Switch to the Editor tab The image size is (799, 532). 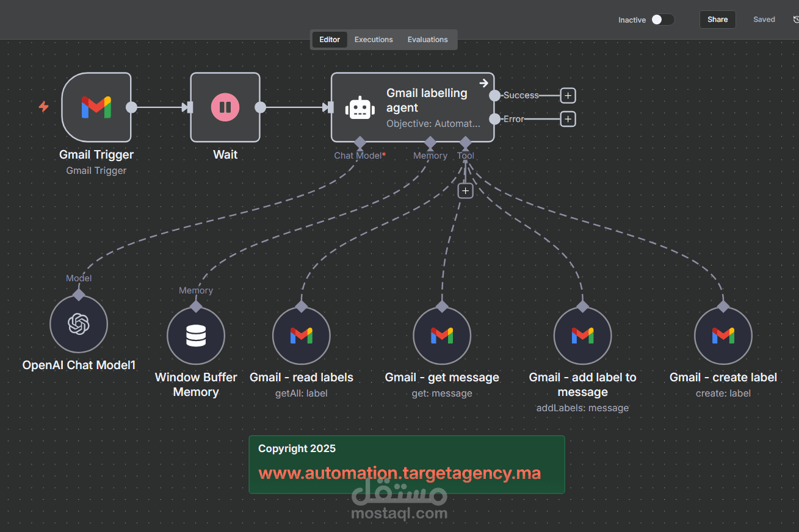(x=330, y=40)
